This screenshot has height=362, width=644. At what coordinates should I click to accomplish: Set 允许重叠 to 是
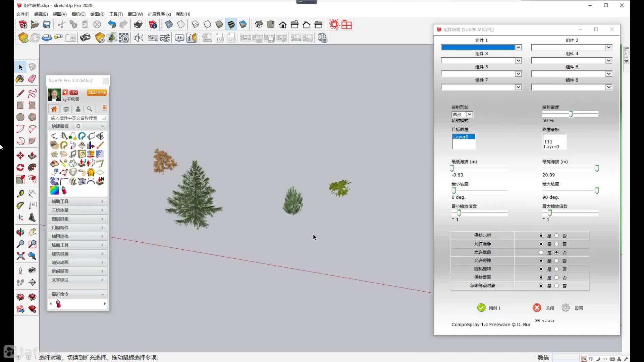pyautogui.click(x=541, y=252)
